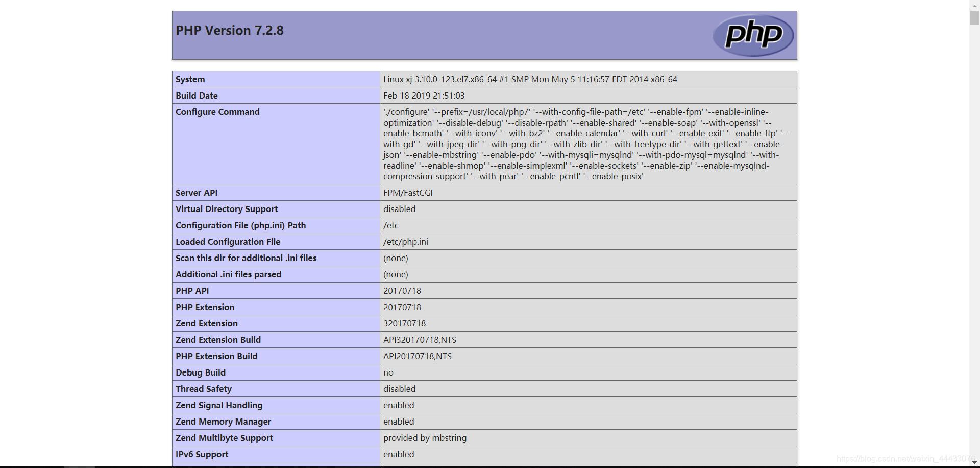
Task: Select Virtual Directory Support disabled value
Action: tap(400, 209)
